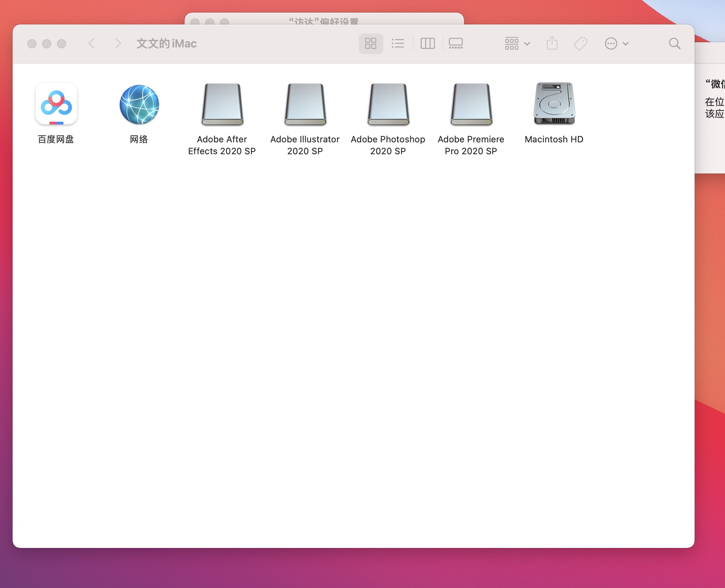Click the Search magnifier icon
This screenshot has width=725, height=588.
[x=674, y=44]
